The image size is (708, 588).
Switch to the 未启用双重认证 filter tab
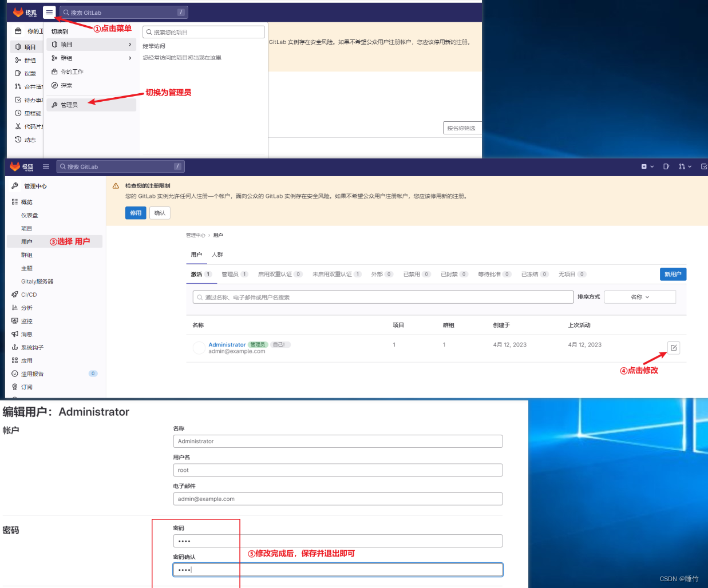pos(337,274)
